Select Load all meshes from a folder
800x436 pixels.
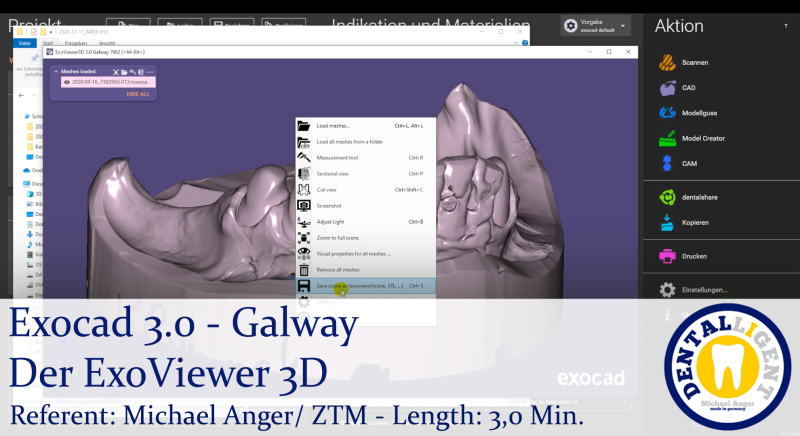(x=366, y=142)
